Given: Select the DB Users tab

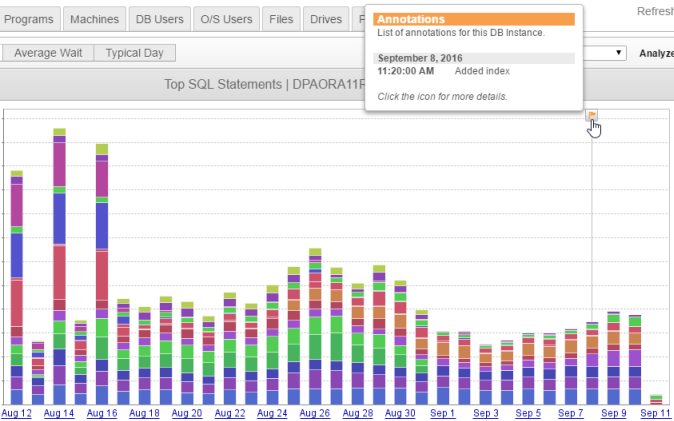Looking at the screenshot, I should tap(162, 19).
